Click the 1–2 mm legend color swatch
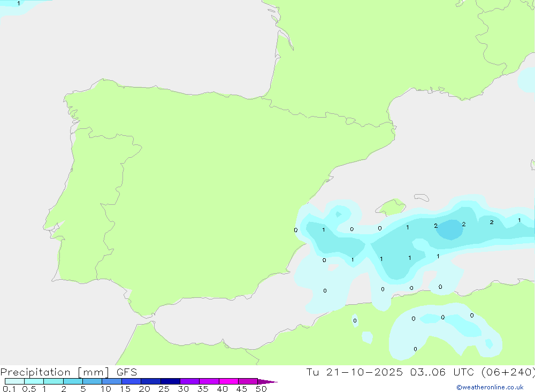Viewport: 535px width, 392px height. [53, 381]
